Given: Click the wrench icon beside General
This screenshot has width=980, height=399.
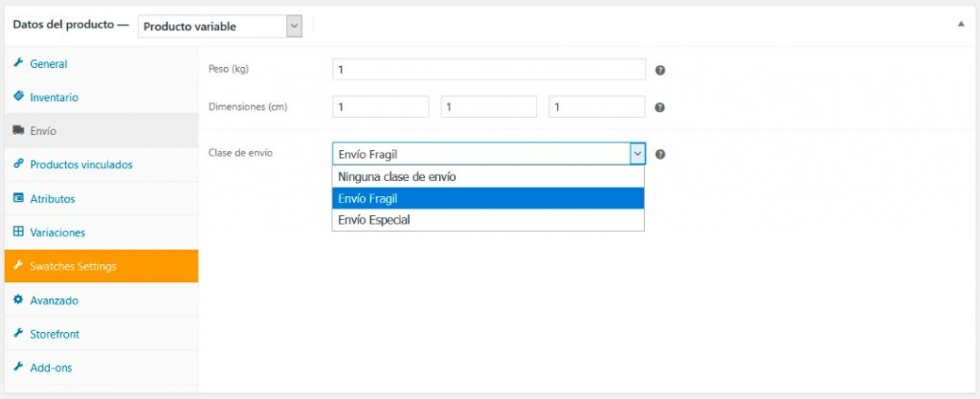Looking at the screenshot, I should 18,63.
